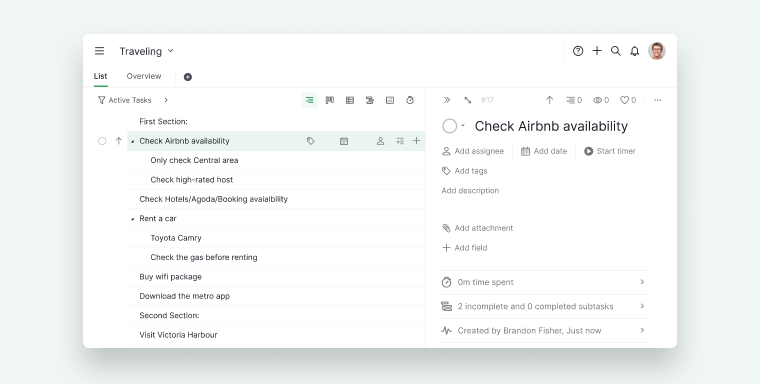Open the Active Tasks filter
The image size is (760, 384).
(x=125, y=100)
